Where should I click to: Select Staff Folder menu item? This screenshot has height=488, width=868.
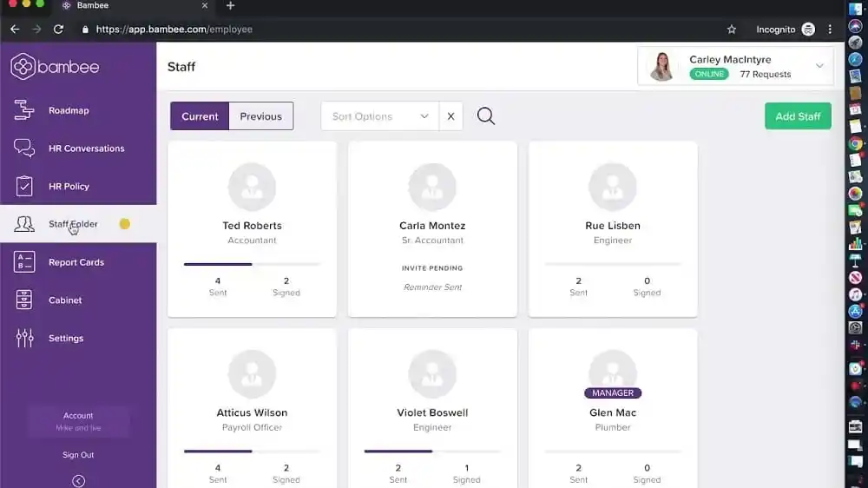(73, 224)
